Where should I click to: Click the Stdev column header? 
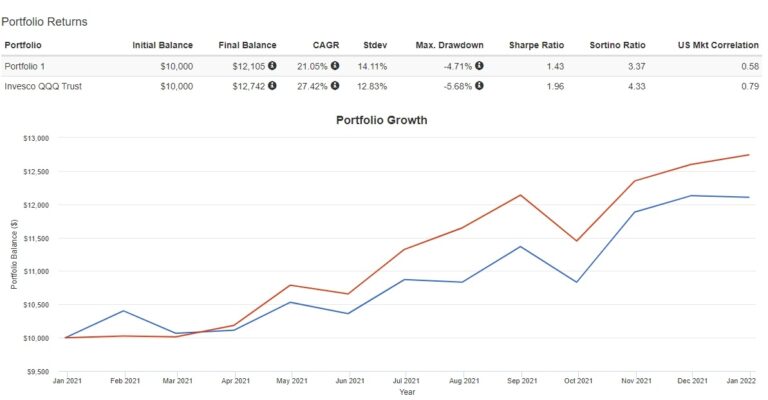(375, 45)
